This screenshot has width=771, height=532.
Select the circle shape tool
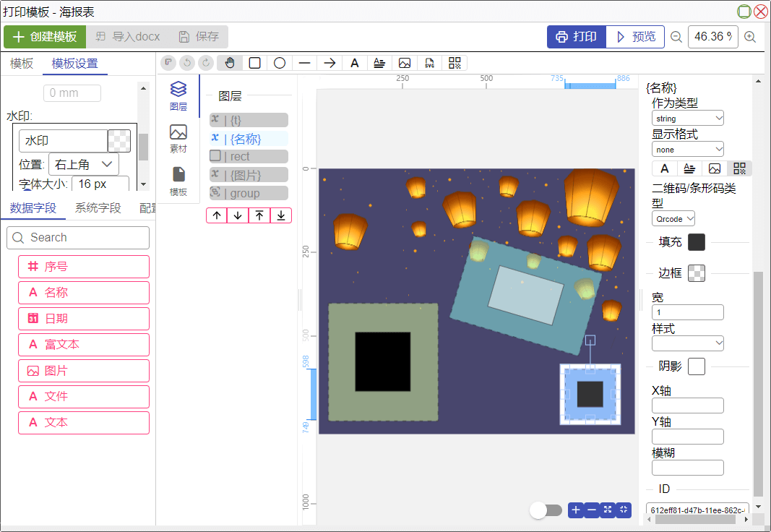280,63
